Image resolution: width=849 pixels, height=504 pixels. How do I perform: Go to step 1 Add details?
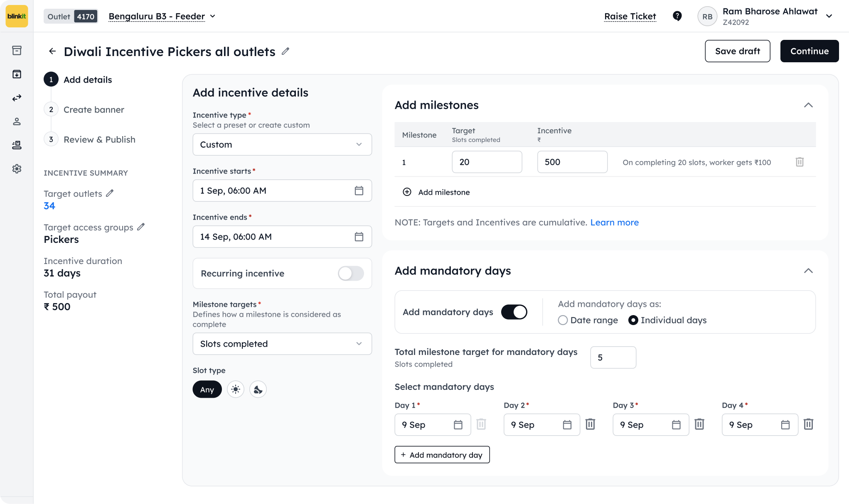pyautogui.click(x=78, y=80)
